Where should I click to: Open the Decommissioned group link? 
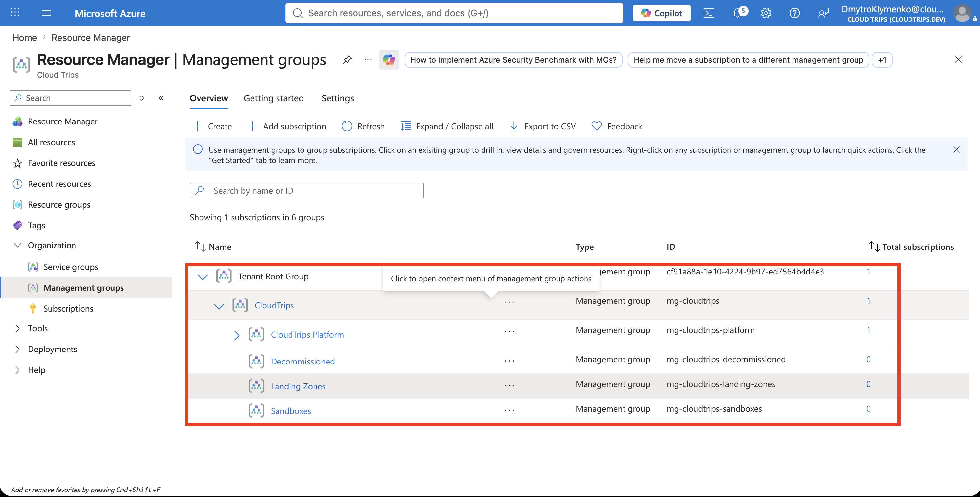[x=303, y=362]
